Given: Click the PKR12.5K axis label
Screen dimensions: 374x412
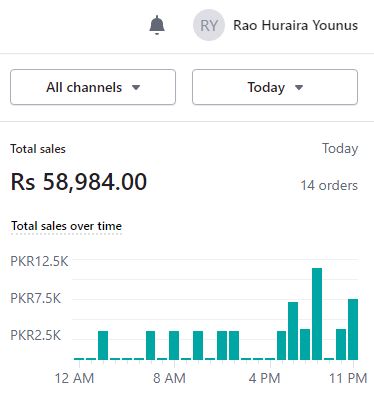Looking at the screenshot, I should 39,261.
